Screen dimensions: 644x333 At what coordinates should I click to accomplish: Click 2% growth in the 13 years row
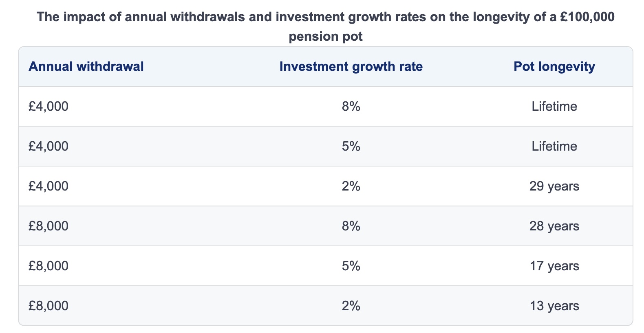click(x=351, y=306)
